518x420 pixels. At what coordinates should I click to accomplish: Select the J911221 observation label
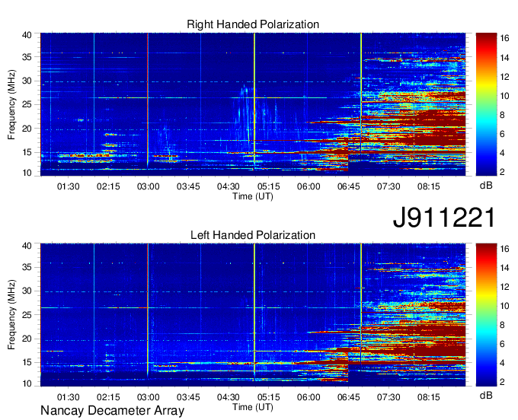444,218
